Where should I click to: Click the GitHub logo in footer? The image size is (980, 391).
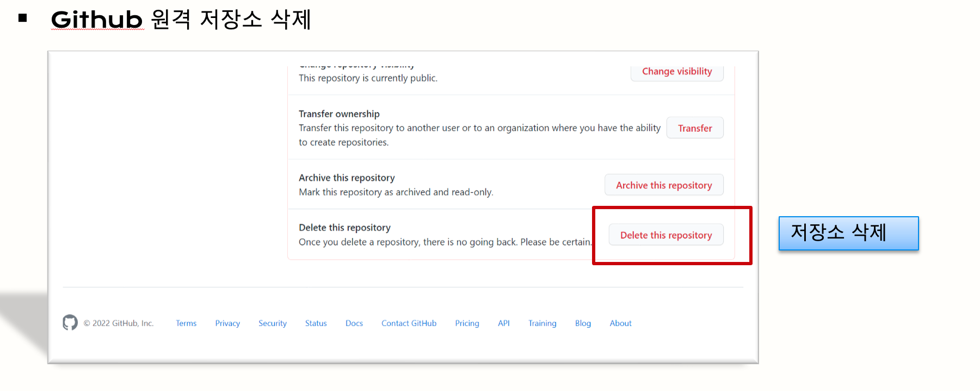70,322
